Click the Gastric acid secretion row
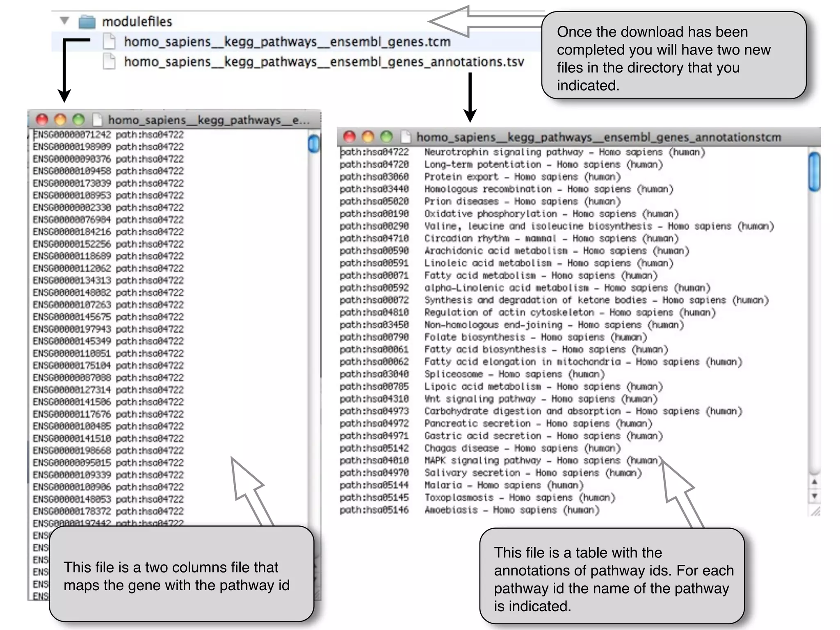840x630 pixels. 501,436
